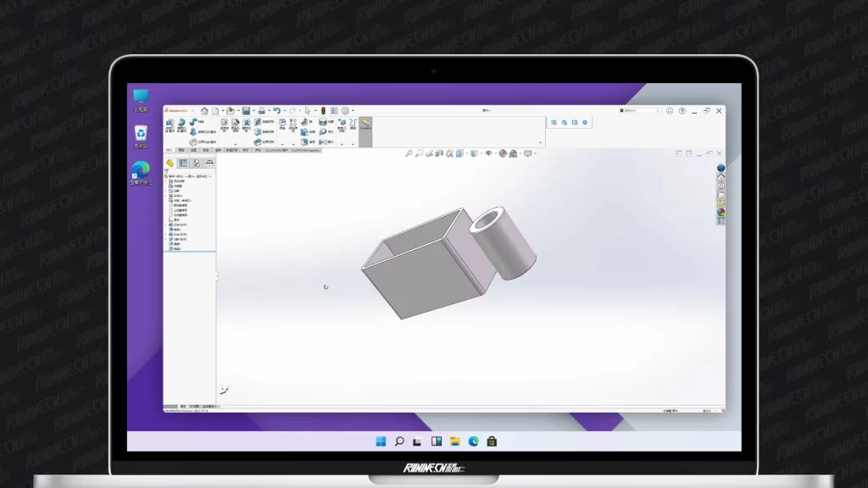
Task: Click the Save icon in the top toolbar
Action: [246, 111]
